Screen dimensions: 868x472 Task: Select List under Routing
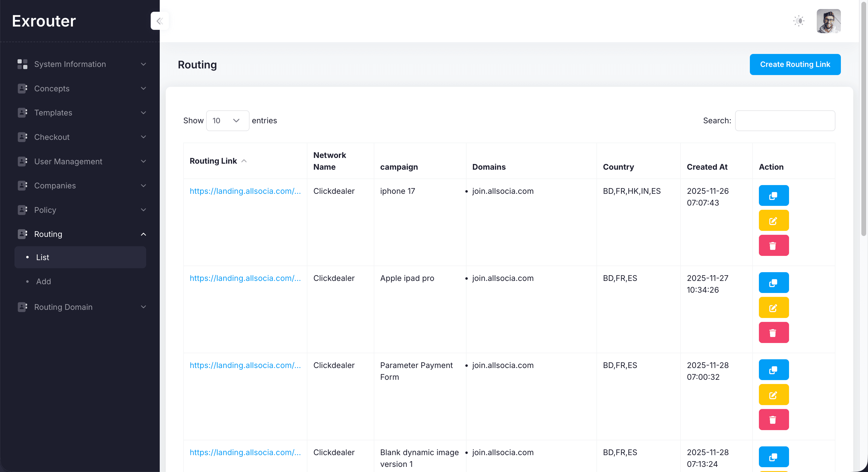click(80, 257)
